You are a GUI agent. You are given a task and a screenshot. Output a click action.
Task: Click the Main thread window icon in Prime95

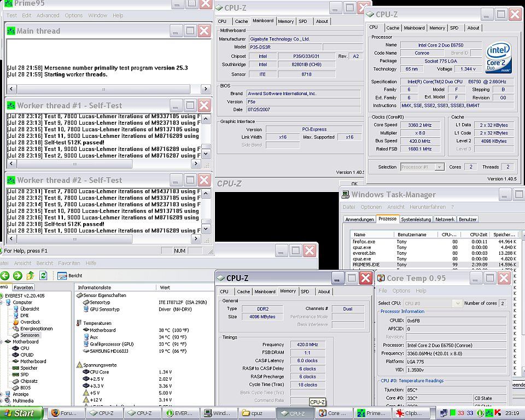click(x=11, y=31)
